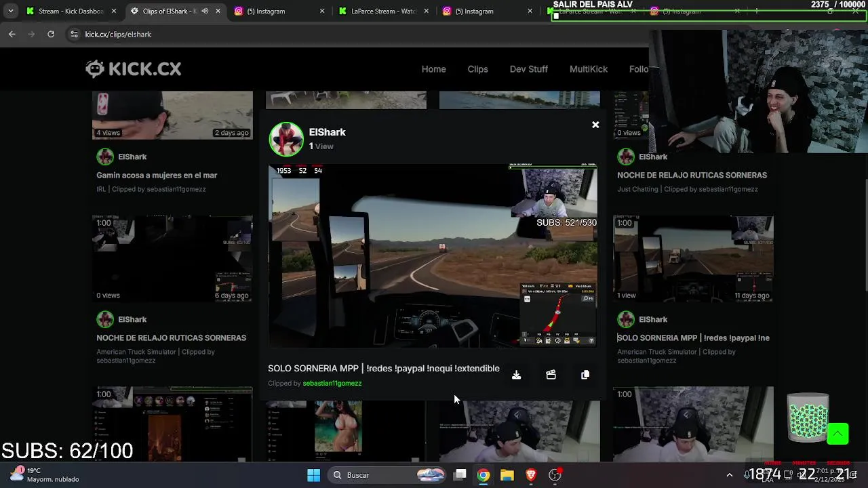Viewport: 868px width, 488px height.
Task: Click the KICK.CX logo
Action: (x=134, y=68)
